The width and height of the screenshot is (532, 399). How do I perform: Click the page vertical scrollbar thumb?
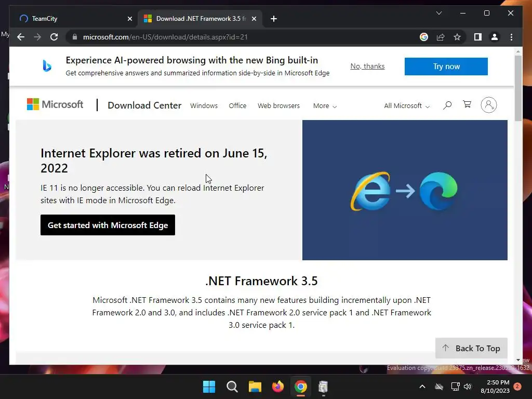coord(518,88)
